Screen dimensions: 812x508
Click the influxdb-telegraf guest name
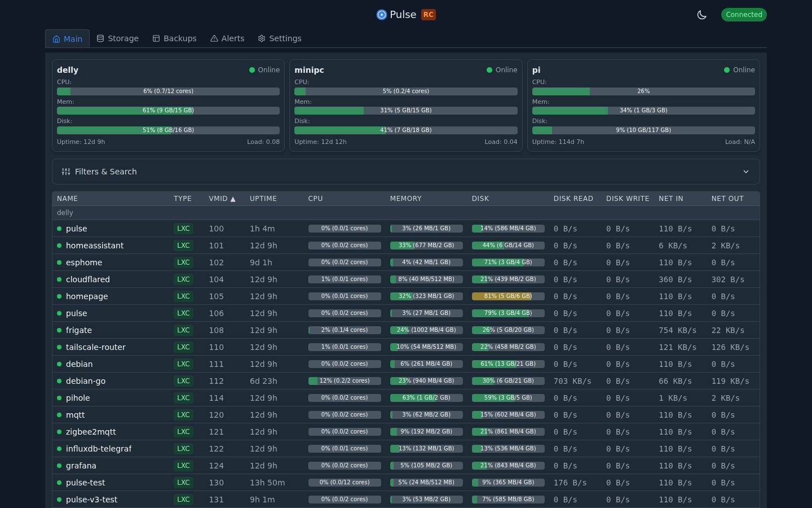click(99, 449)
